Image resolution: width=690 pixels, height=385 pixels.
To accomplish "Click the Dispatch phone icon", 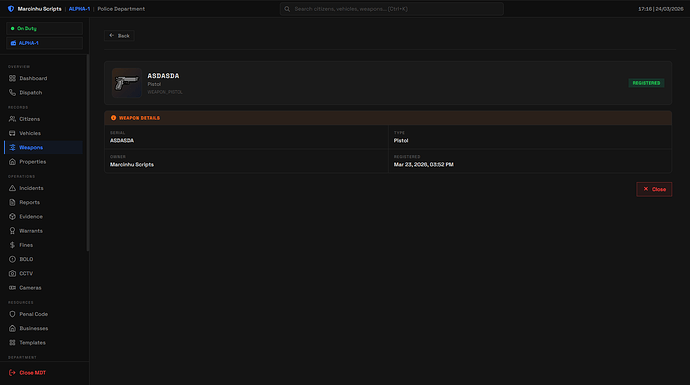I will click(x=12, y=92).
